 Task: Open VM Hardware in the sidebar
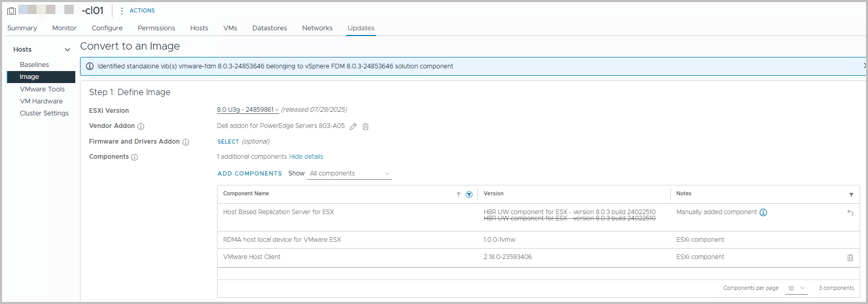tap(41, 101)
